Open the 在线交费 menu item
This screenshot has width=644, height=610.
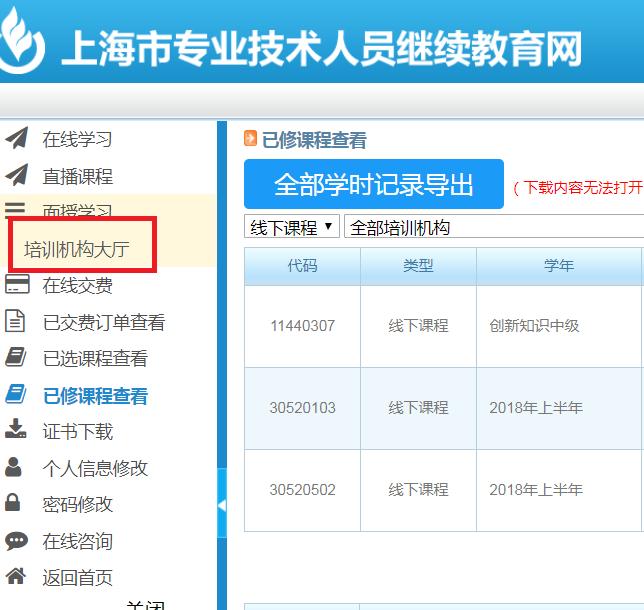click(x=78, y=285)
